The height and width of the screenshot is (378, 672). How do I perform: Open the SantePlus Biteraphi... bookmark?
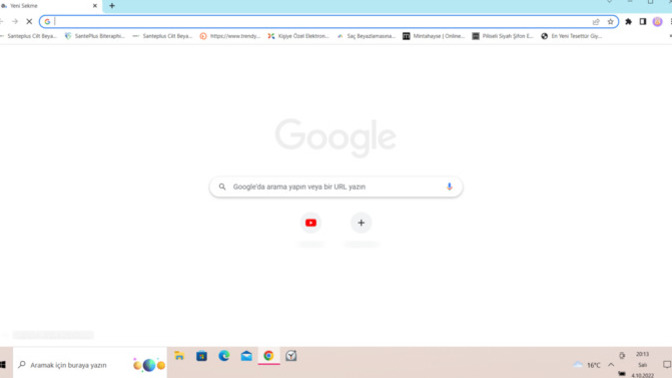click(95, 36)
